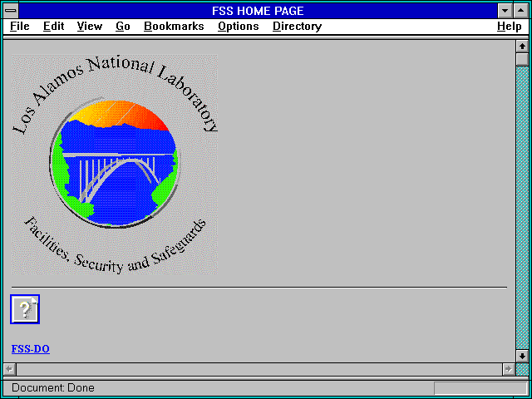
Task: Minimize the FSS HOME PAGE window
Action: pos(505,11)
